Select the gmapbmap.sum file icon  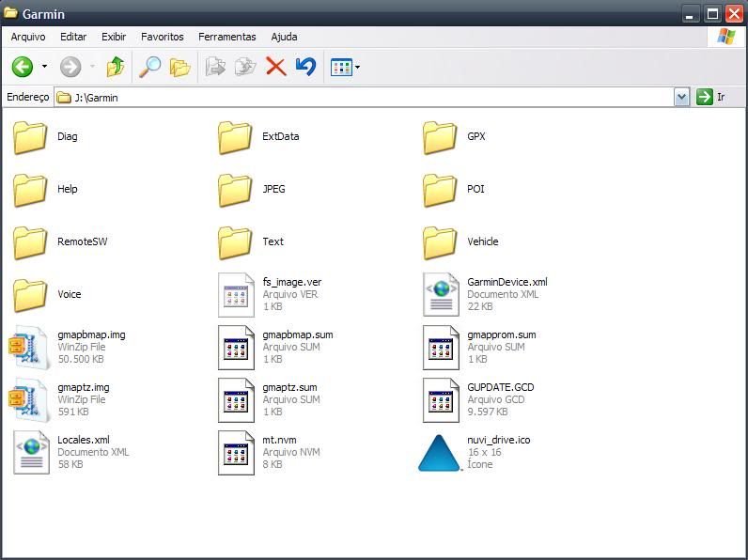pos(236,348)
